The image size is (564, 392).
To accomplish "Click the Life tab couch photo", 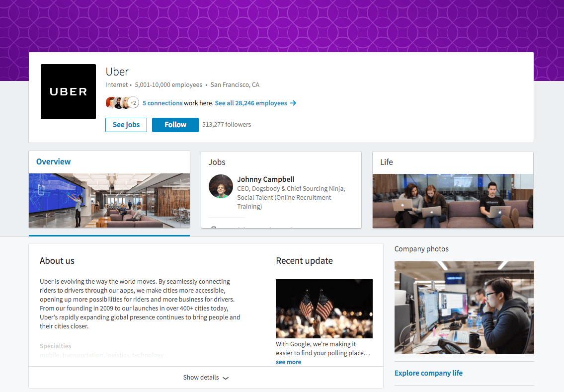I will [453, 201].
